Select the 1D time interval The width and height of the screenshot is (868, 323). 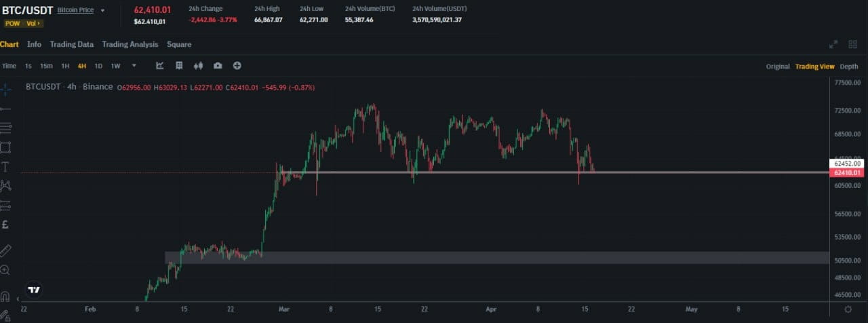point(98,66)
